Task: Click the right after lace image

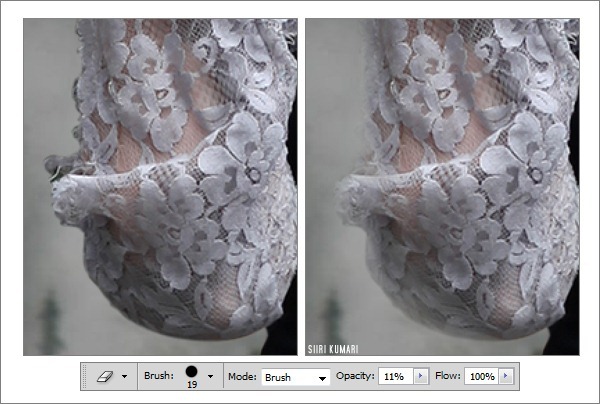Action: coord(441,186)
